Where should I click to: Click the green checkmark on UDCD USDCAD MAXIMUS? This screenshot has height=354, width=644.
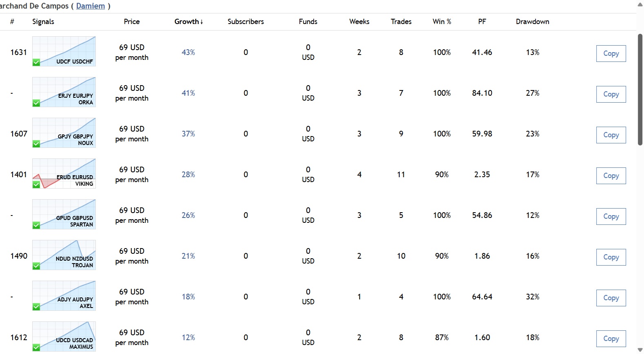click(x=36, y=347)
